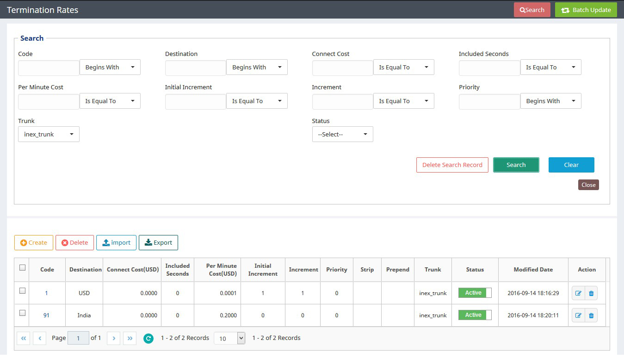
Task: Focus the Priority search field
Action: coord(489,101)
